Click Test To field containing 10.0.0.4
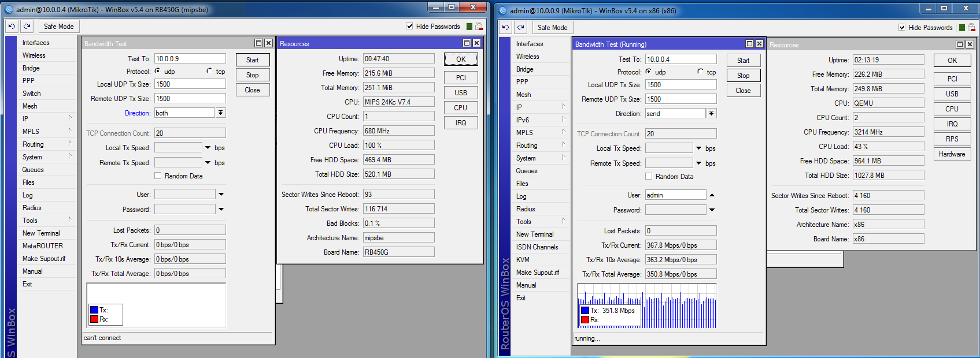This screenshot has width=980, height=358. point(681,59)
